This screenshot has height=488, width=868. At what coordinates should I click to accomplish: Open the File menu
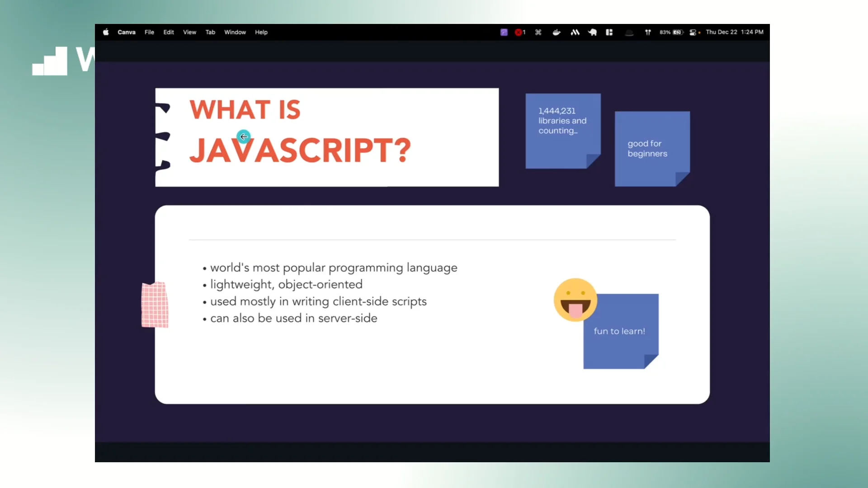[x=149, y=32]
